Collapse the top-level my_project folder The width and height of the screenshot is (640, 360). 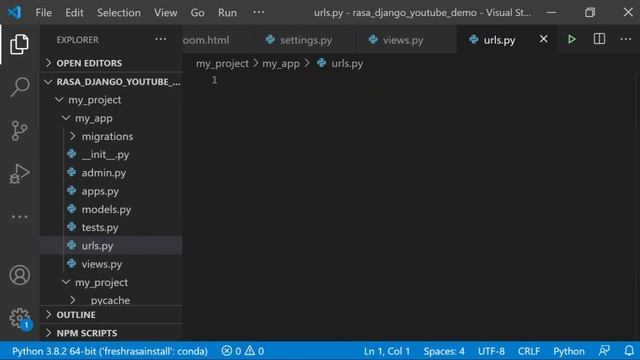pyautogui.click(x=111, y=100)
